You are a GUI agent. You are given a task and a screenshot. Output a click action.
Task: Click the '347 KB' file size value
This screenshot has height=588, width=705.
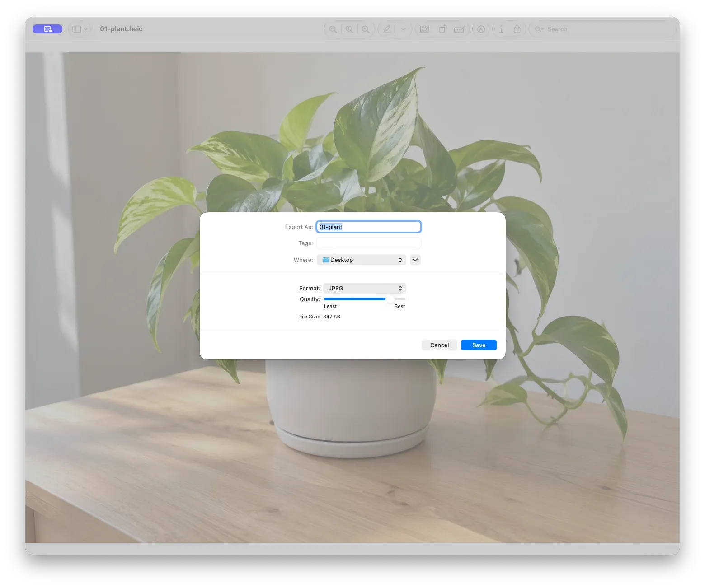pyautogui.click(x=332, y=317)
